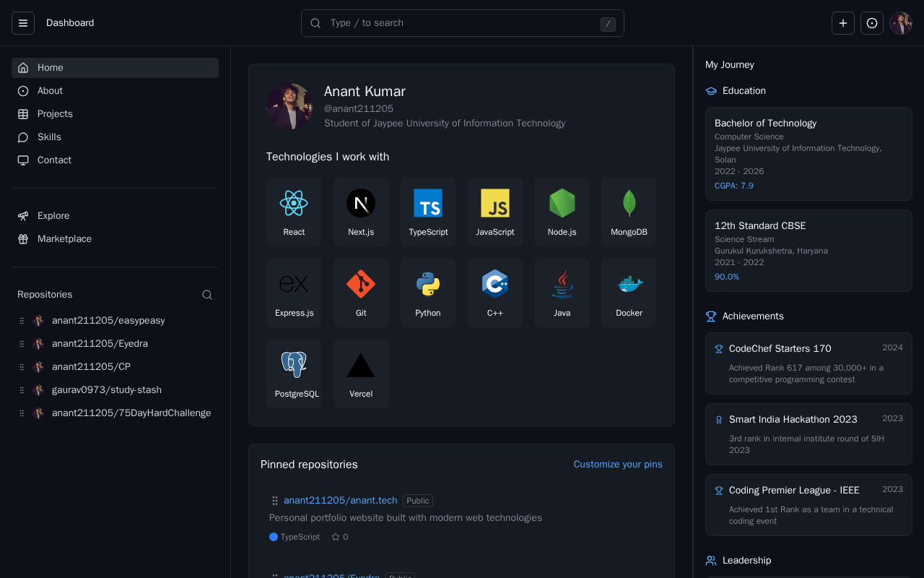Screen dimensions: 924x578
Task: Select the Git technology icon
Action: point(361,284)
